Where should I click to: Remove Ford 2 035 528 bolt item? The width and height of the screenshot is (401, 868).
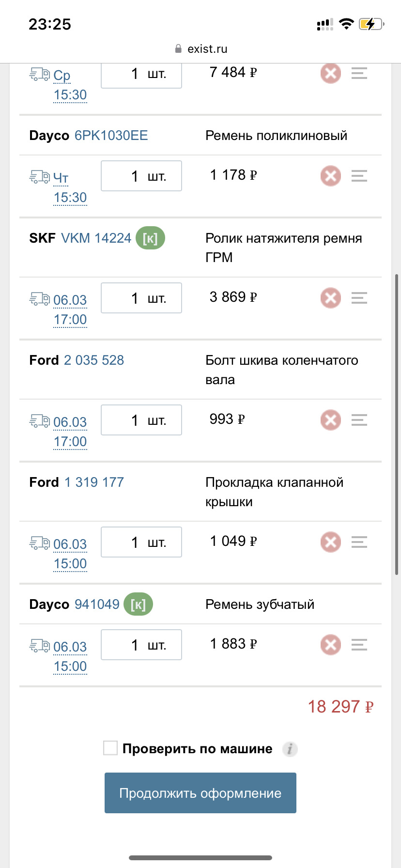tap(331, 420)
